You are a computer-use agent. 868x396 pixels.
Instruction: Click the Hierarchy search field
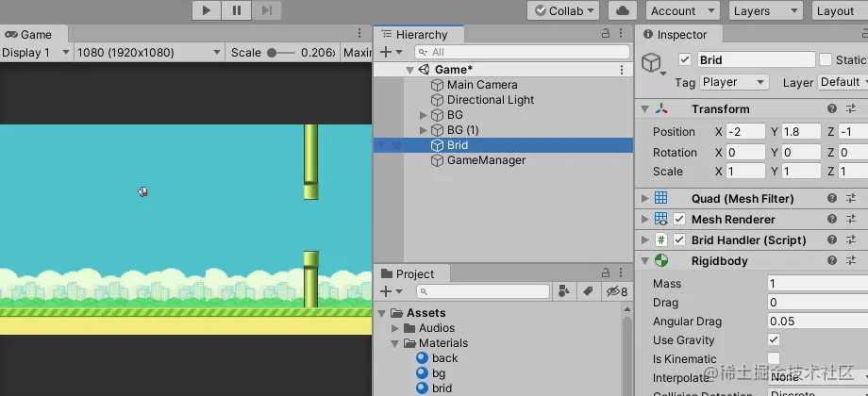522,52
